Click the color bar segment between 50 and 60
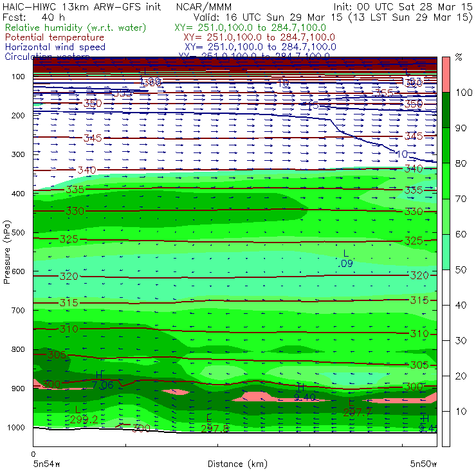This screenshot has width=476, height=476. click(446, 252)
